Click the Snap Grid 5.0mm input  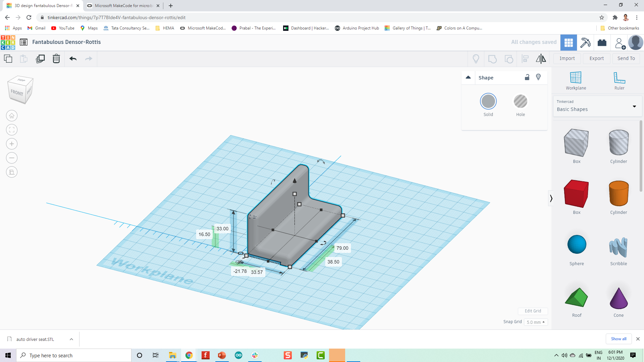tap(535, 322)
